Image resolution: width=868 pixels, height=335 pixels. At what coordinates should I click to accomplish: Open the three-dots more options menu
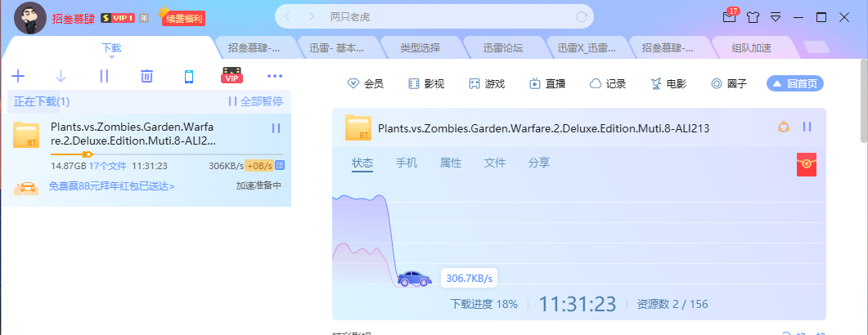(x=275, y=76)
